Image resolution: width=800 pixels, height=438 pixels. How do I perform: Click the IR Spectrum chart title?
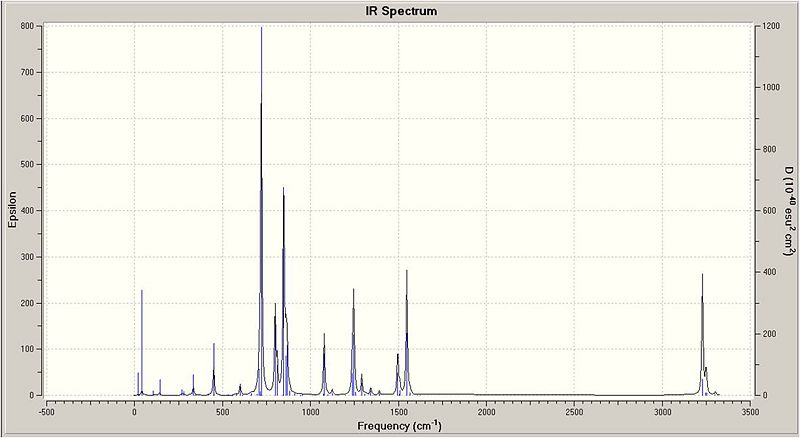click(401, 11)
